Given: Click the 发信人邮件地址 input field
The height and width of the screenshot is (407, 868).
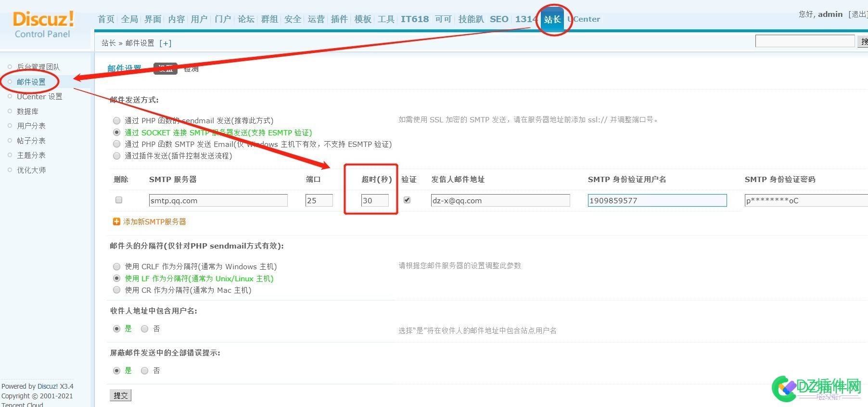Looking at the screenshot, I should click(500, 200).
